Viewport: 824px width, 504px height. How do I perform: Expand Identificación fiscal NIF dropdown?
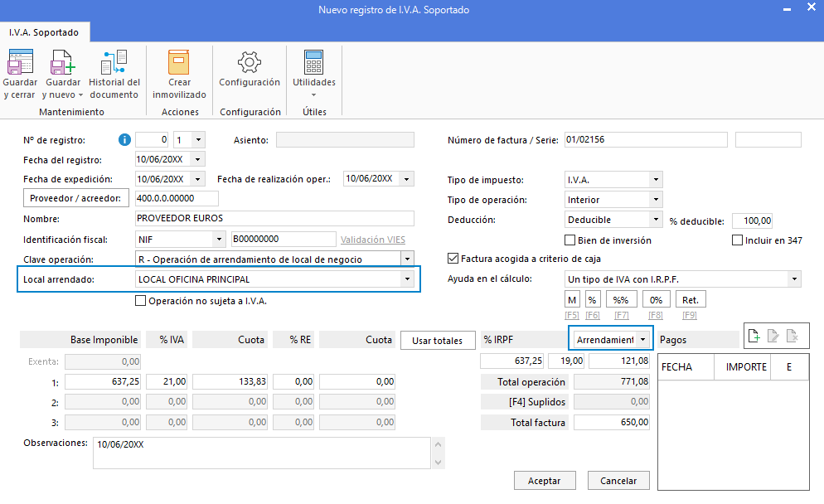click(x=219, y=239)
